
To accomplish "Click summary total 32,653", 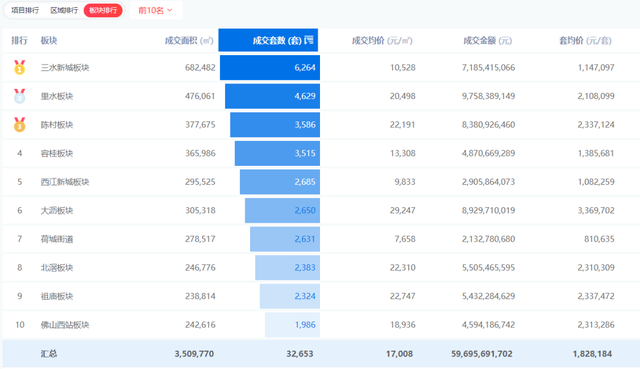I will point(300,353).
